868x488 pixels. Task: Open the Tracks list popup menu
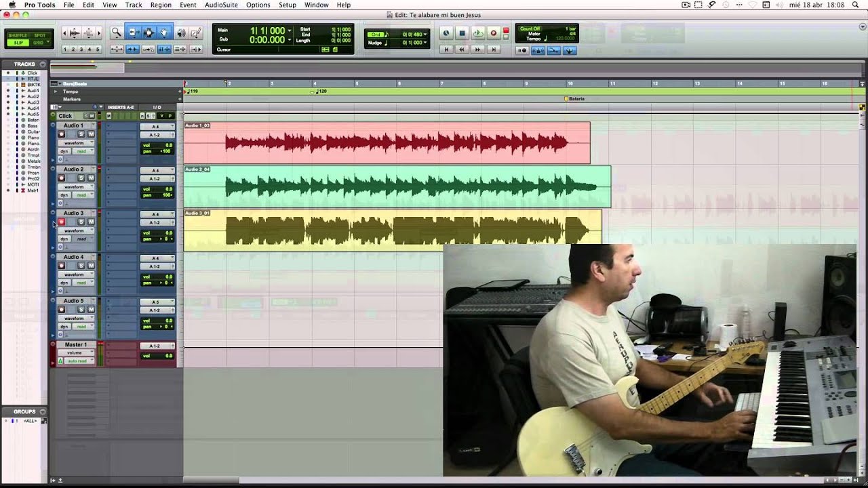click(x=43, y=64)
